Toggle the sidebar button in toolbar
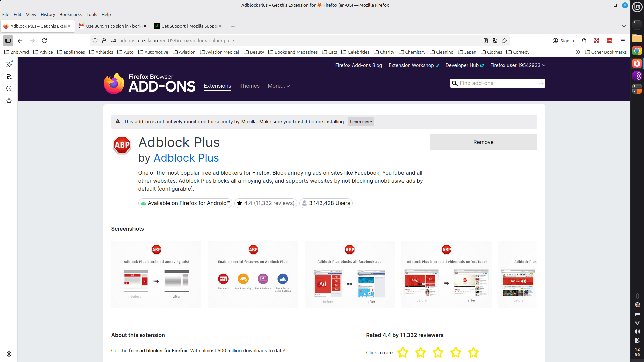This screenshot has height=362, width=644. [8, 41]
